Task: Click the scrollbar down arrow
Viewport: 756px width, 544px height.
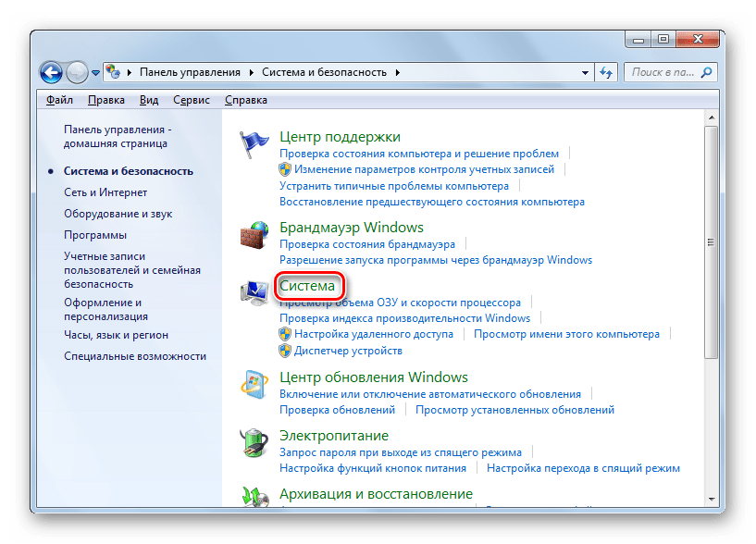Action: (x=712, y=500)
